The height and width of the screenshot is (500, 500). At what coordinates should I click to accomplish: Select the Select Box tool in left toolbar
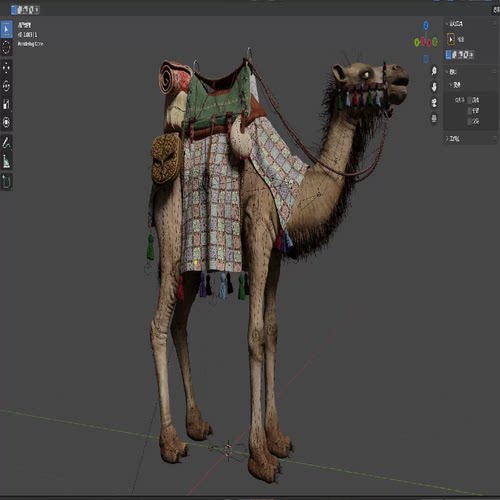pos(6,29)
